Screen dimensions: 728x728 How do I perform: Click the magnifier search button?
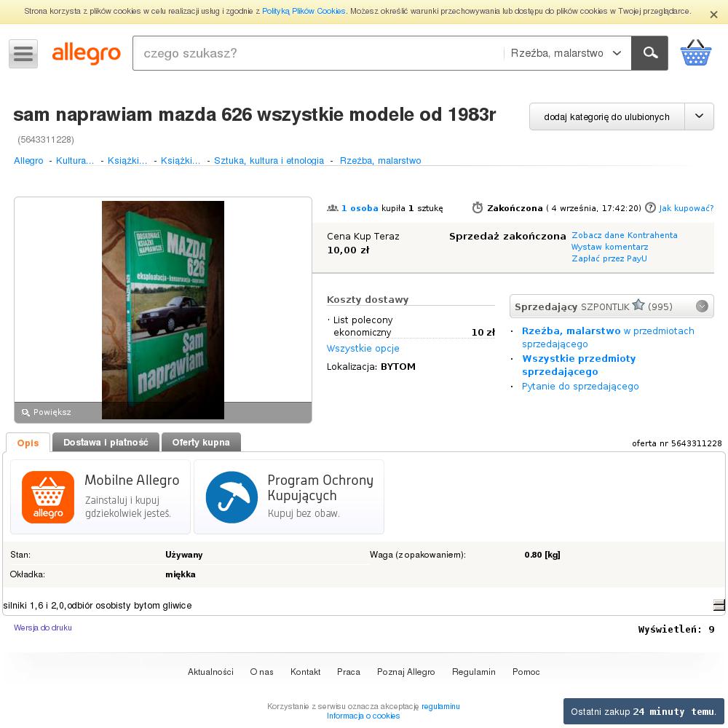point(649,53)
